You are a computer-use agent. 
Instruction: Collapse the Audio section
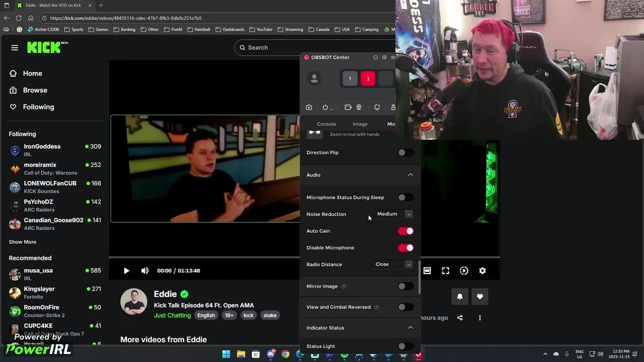(x=411, y=175)
